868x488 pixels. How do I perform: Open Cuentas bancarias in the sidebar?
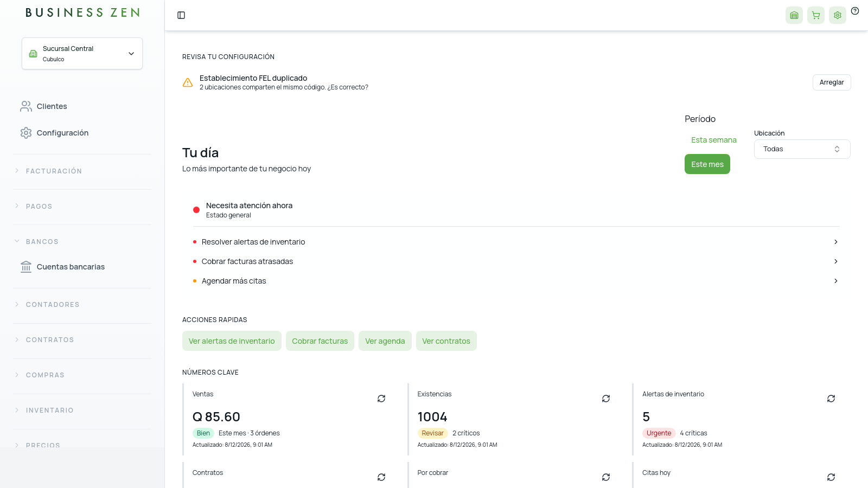(x=82, y=267)
